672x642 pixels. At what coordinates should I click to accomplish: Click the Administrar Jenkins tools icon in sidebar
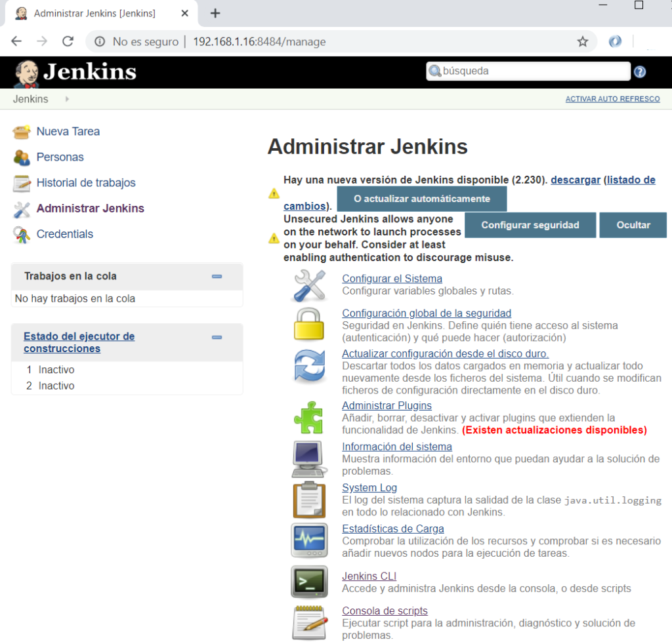click(x=22, y=209)
